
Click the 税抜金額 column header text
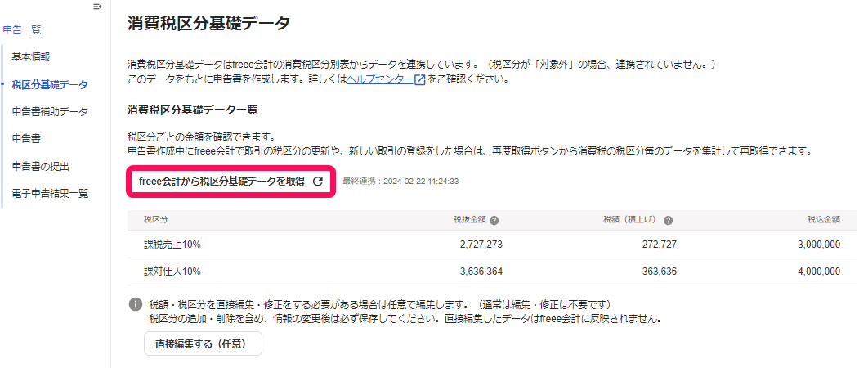pyautogui.click(x=469, y=219)
